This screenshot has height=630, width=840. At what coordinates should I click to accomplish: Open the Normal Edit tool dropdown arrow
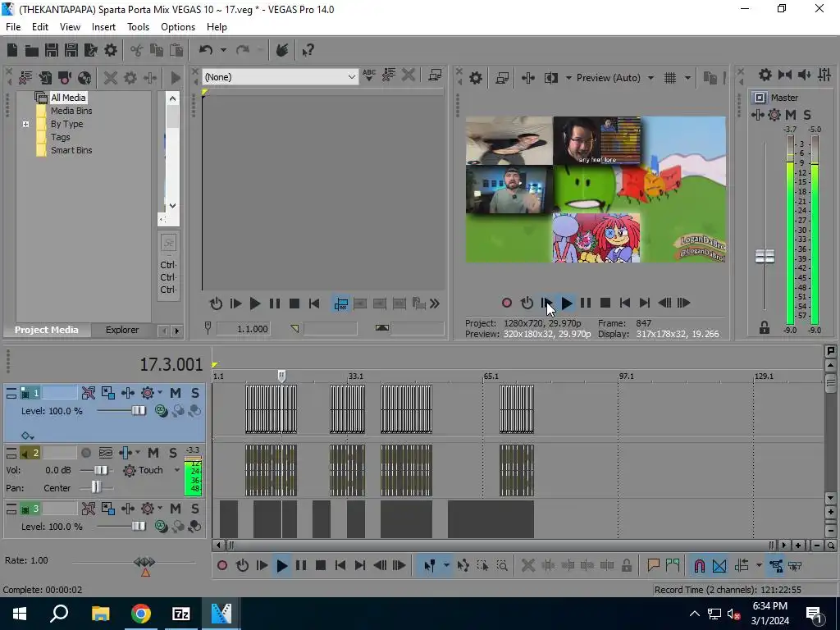446,565
